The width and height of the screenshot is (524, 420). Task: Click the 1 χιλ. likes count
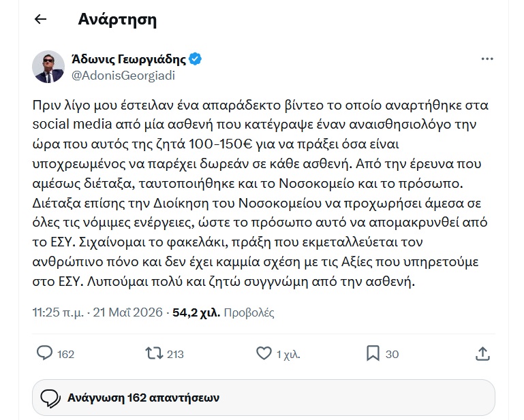click(x=288, y=354)
